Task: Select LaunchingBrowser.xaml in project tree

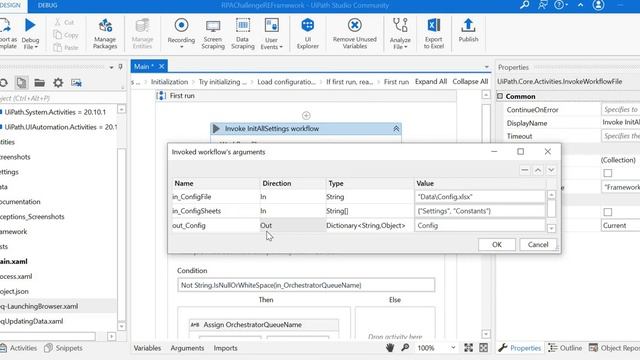Action: pyautogui.click(x=39, y=306)
